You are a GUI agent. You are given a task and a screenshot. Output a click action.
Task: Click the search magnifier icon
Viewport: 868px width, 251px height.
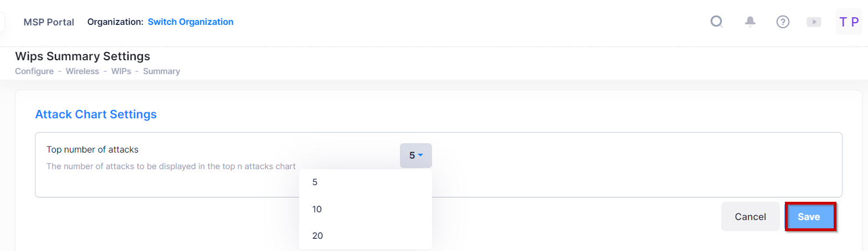tap(717, 22)
